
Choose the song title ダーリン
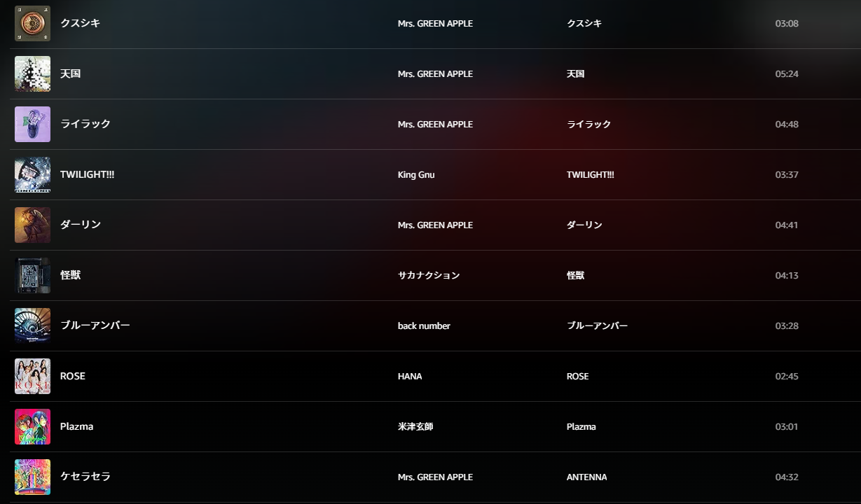(x=81, y=225)
